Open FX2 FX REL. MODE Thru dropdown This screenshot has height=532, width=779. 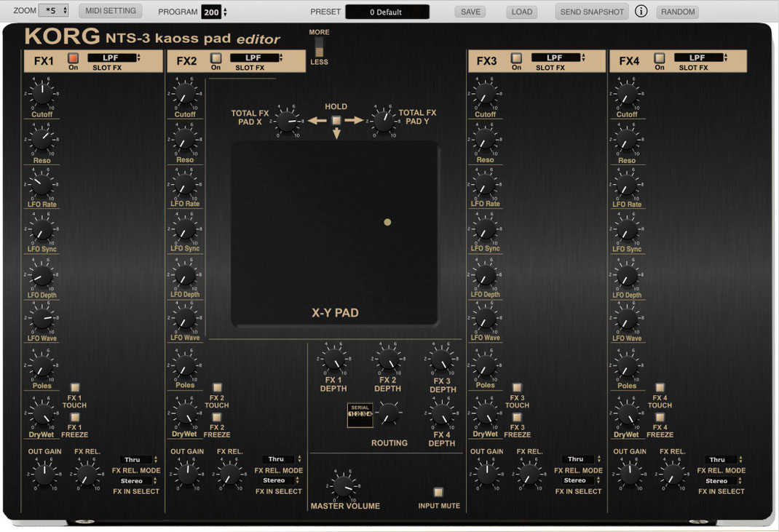[282, 459]
